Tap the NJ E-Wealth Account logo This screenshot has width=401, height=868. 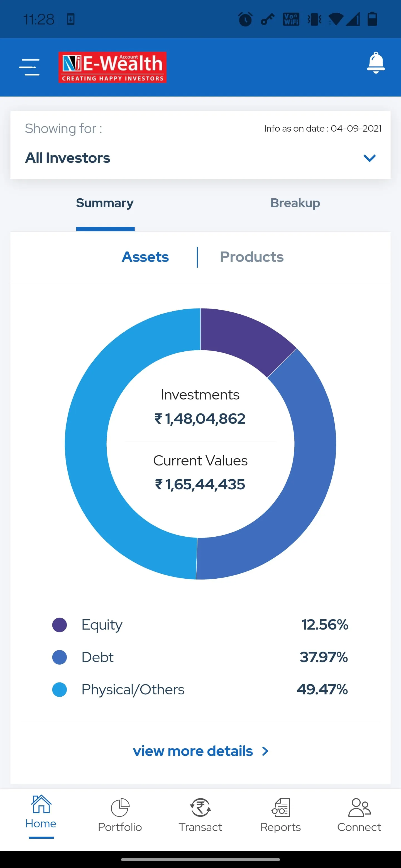112,67
